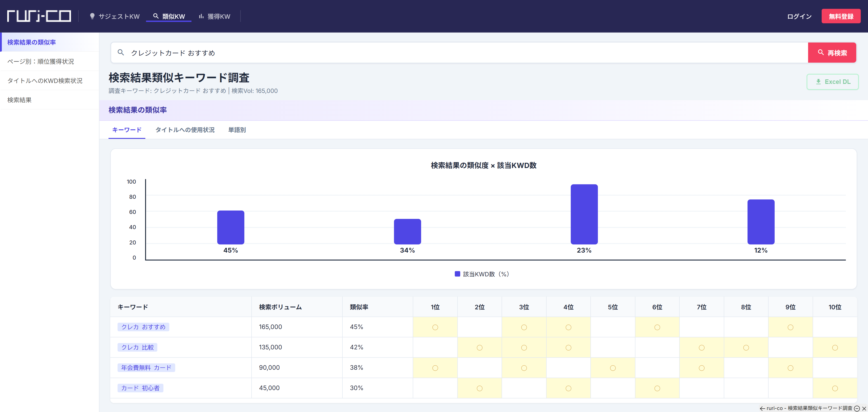
Task: Open the 獲得KW navigation item
Action: click(214, 16)
